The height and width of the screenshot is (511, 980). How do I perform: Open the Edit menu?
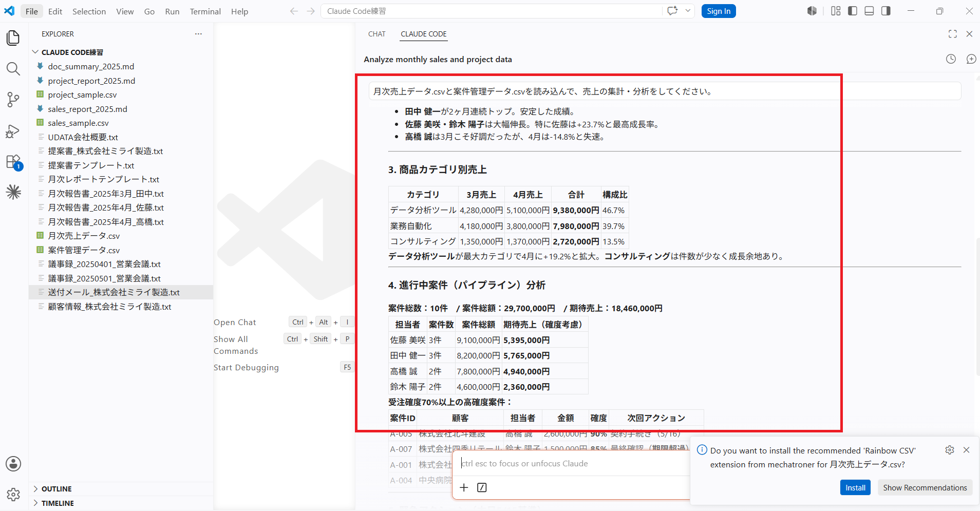click(55, 11)
